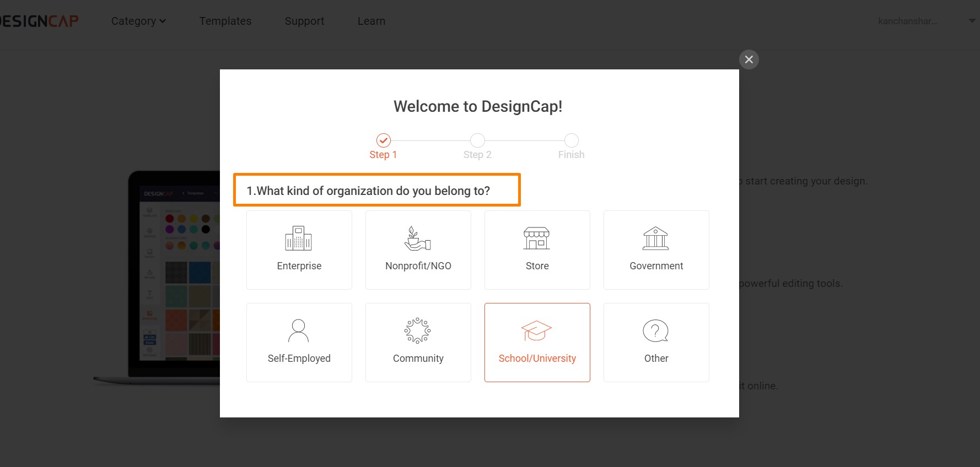
Task: Select the Enterprise label text
Action: pyautogui.click(x=299, y=266)
